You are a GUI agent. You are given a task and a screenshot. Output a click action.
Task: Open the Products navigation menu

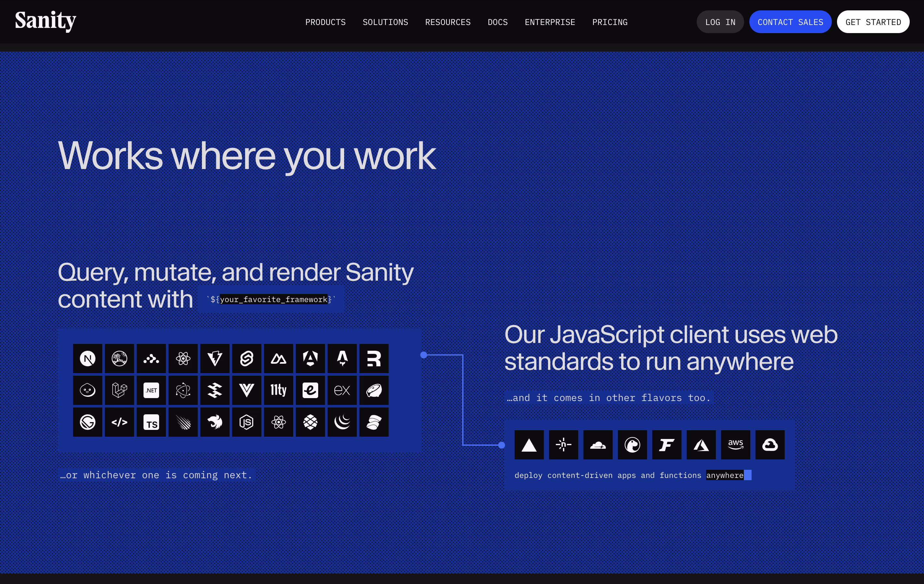(x=325, y=22)
